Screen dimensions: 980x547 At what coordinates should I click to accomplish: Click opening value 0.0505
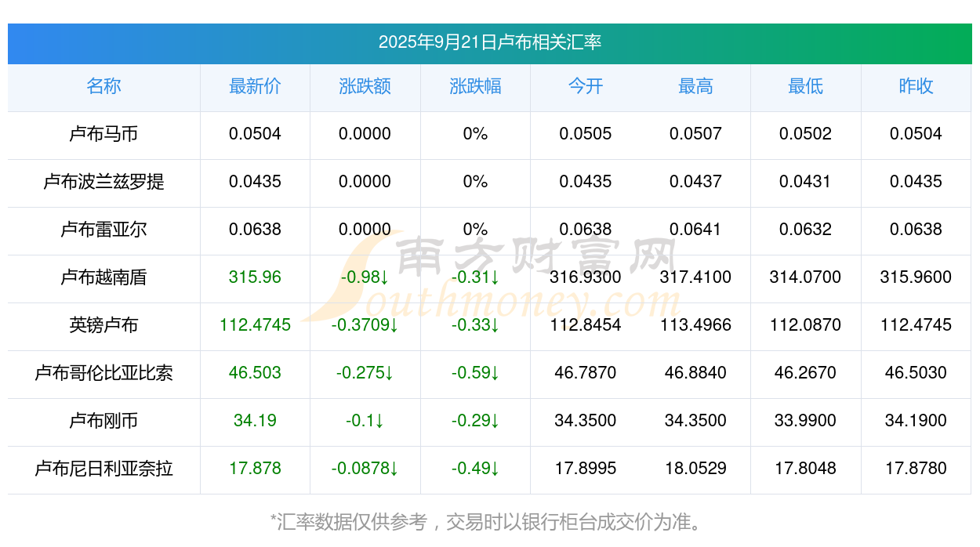pyautogui.click(x=586, y=134)
